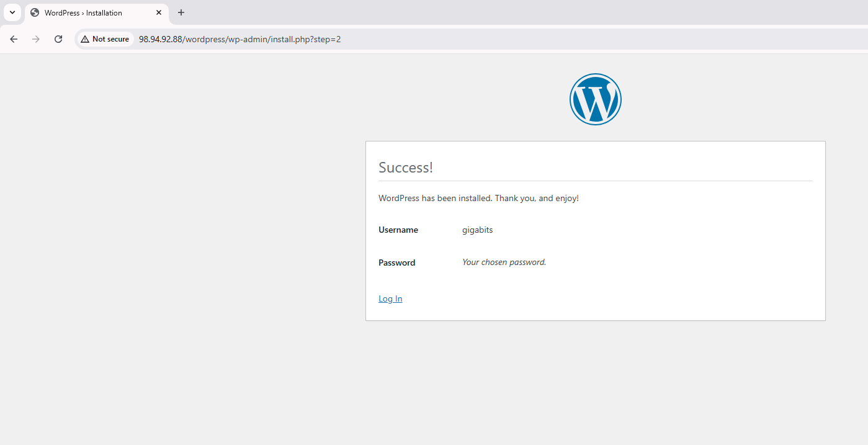Reload the current page

click(x=58, y=39)
